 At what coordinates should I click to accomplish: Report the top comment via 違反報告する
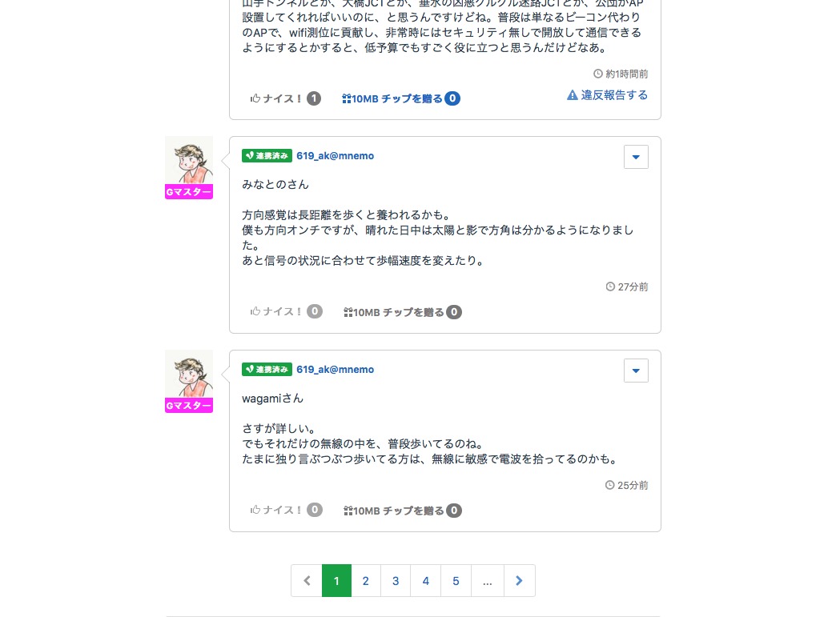pos(607,94)
